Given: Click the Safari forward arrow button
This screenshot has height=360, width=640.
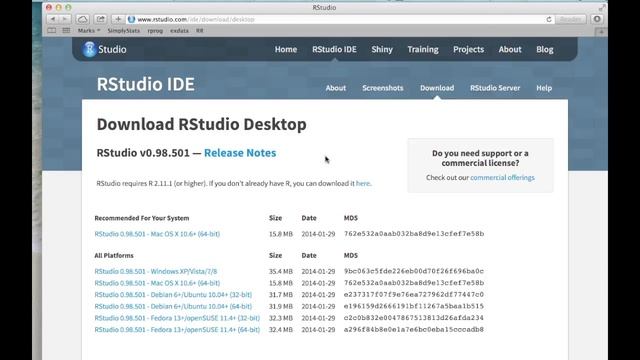Looking at the screenshot, I should point(65,19).
